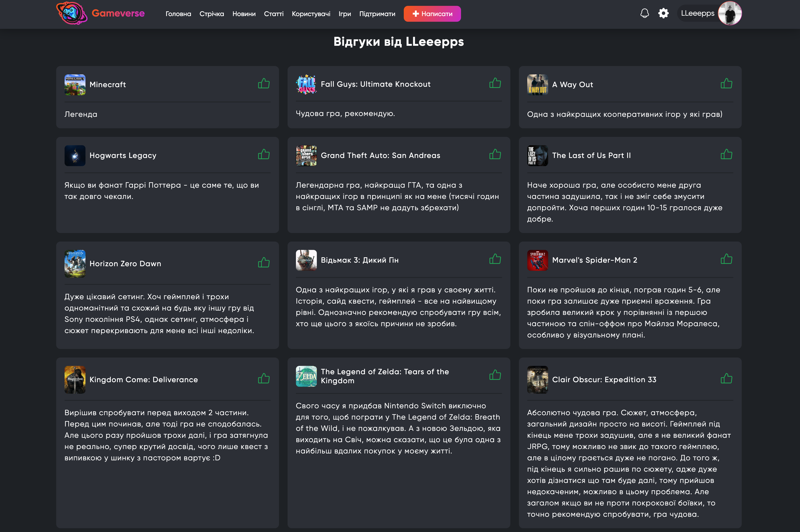Open Zelda: Tears of the Kingdom title
This screenshot has height=532, width=800.
(385, 376)
